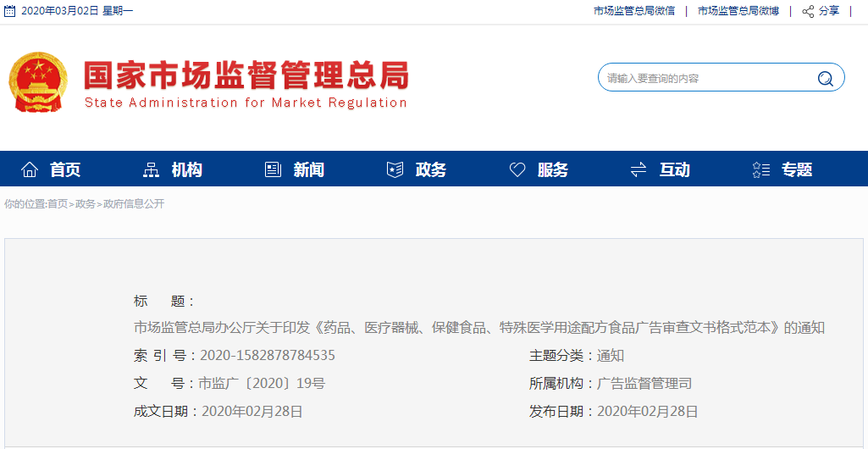Screen dimensions: 868x449
Task: Open the 市场监管总局微信 link
Action: click(x=634, y=11)
